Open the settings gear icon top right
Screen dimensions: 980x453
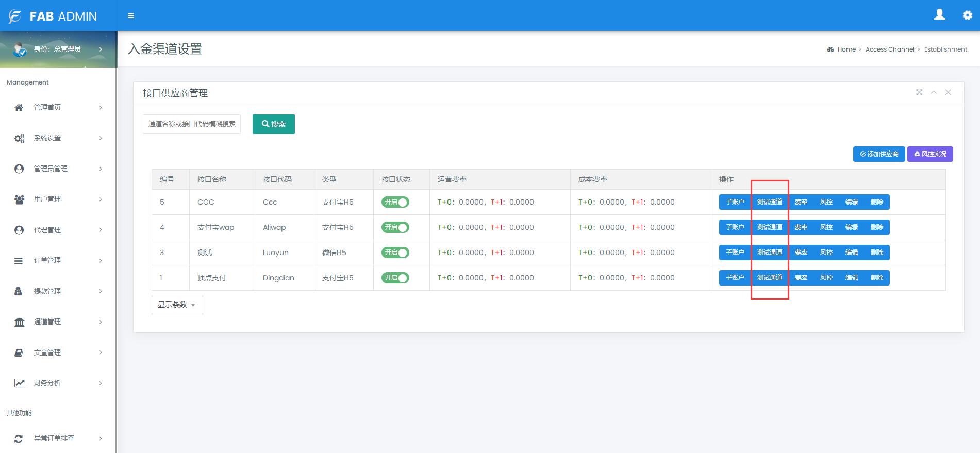point(967,15)
